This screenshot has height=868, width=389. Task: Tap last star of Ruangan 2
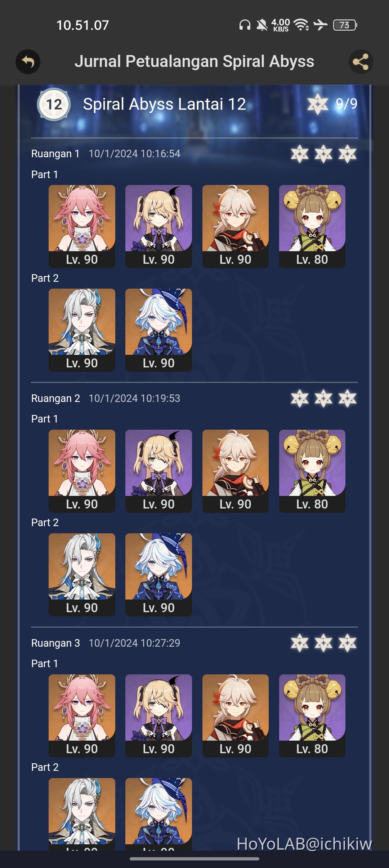pos(347,398)
